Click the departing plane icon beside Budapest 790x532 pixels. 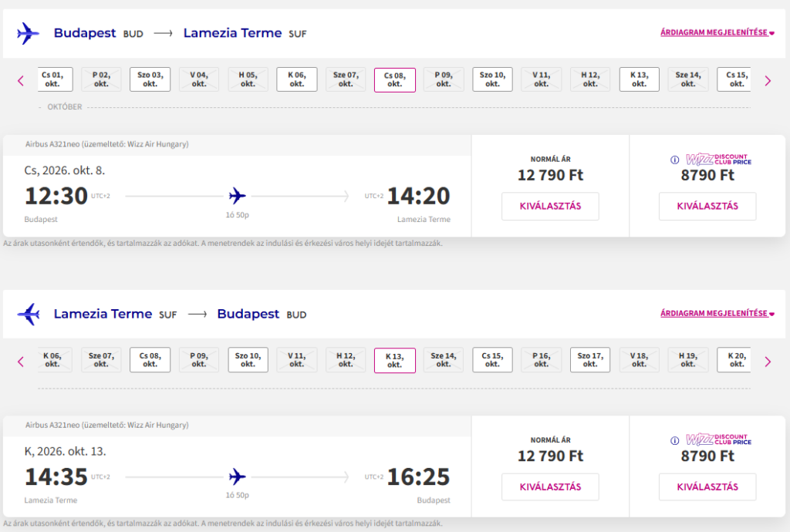pyautogui.click(x=28, y=33)
